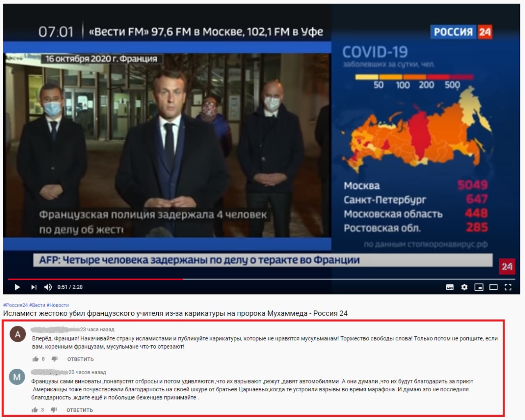Dislike the comment with 8 likes

tap(55, 359)
